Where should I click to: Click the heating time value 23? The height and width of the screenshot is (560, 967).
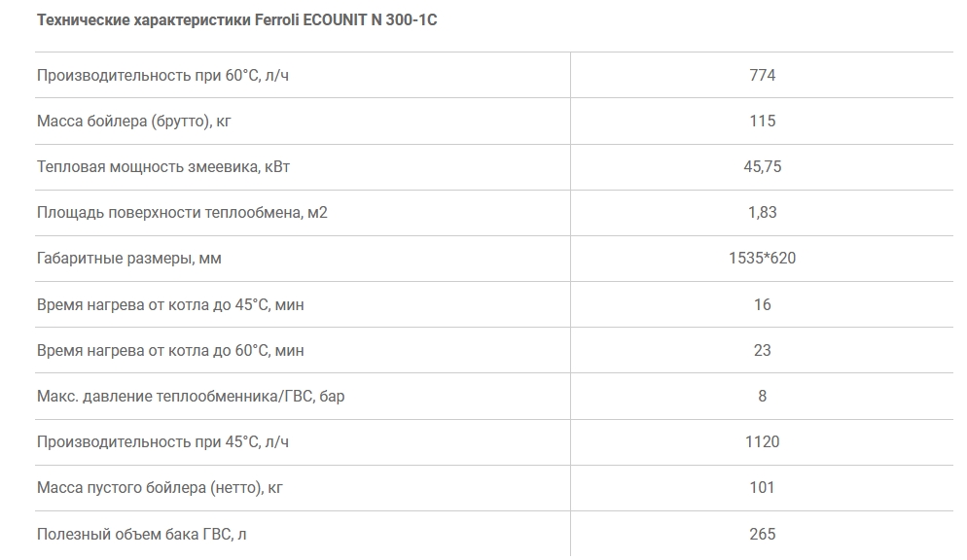763,351
